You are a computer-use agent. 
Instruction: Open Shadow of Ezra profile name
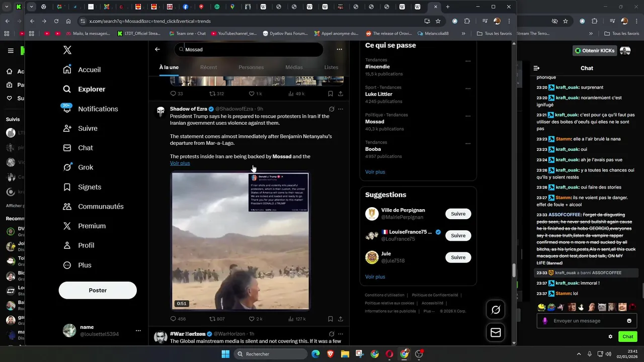tap(188, 109)
